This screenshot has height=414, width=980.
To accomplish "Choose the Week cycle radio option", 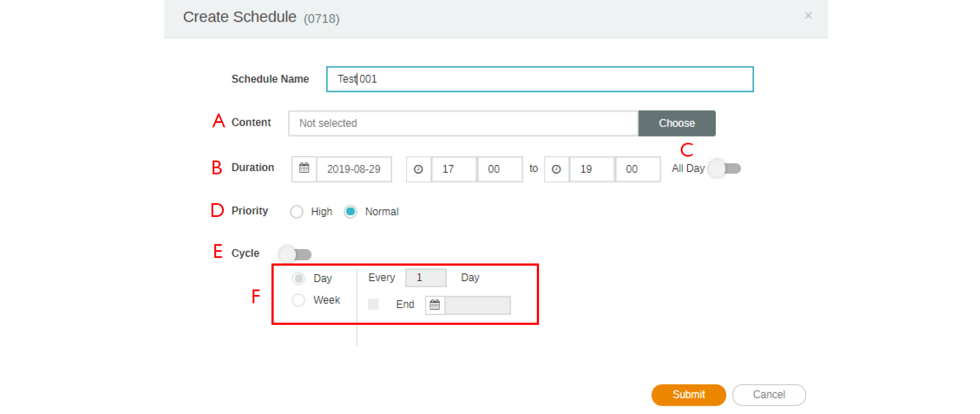I will (x=299, y=300).
